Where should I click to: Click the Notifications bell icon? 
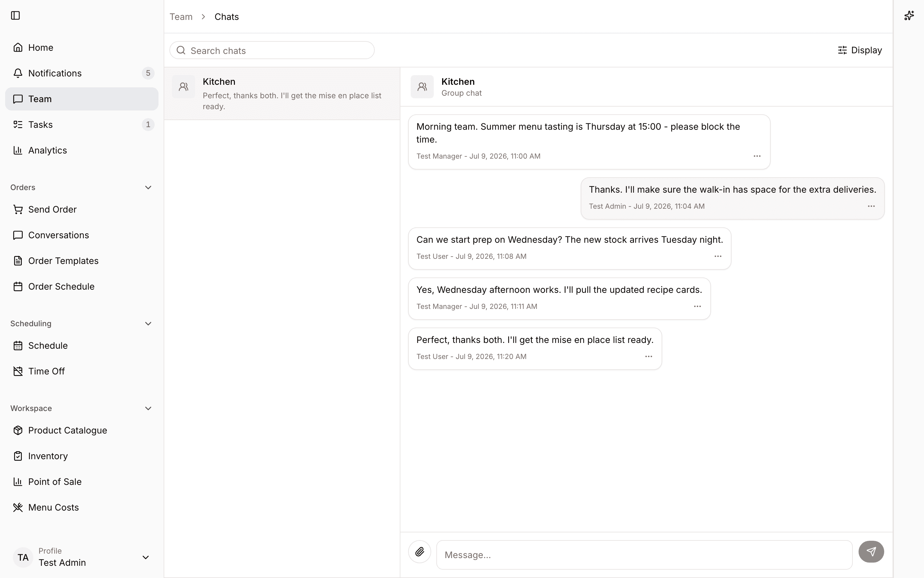pyautogui.click(x=18, y=73)
